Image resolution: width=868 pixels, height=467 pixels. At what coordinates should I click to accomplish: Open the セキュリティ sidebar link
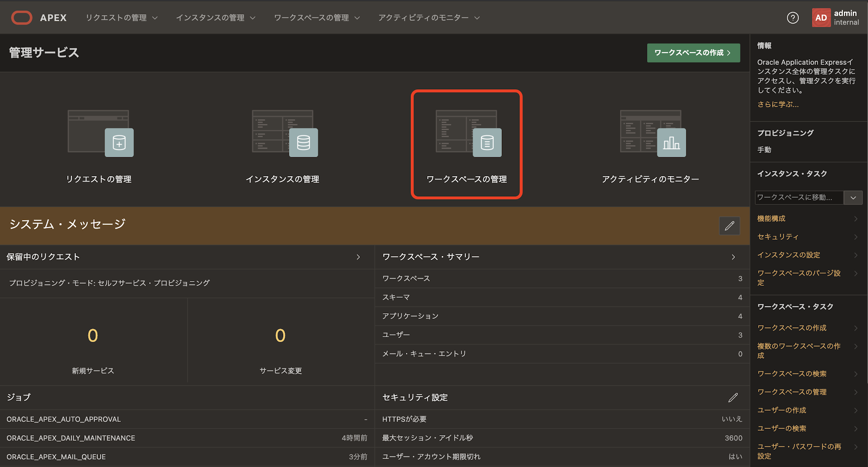pos(778,237)
